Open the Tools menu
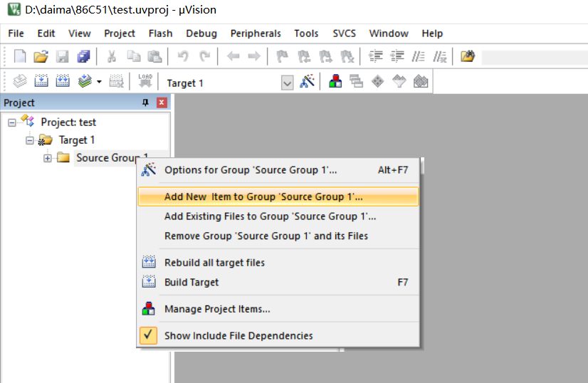This screenshot has width=588, height=383. click(306, 33)
